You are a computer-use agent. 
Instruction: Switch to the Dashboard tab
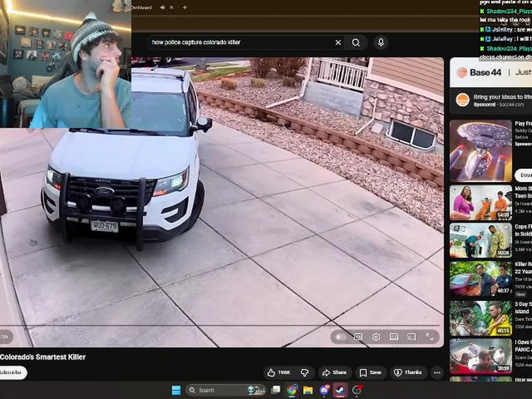tap(142, 7)
